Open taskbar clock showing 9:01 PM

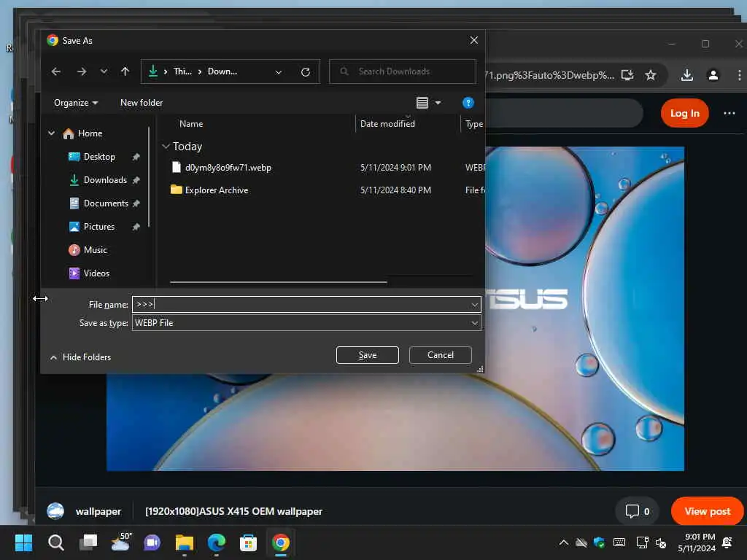point(697,542)
